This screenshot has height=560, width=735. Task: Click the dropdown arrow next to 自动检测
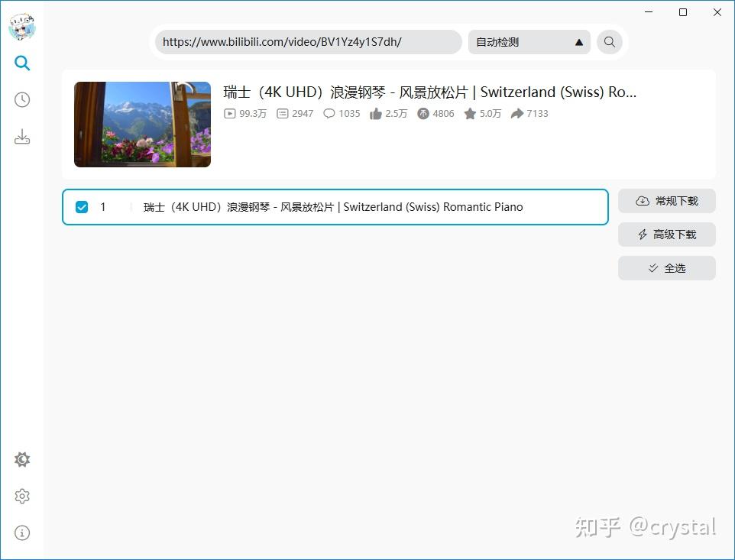pyautogui.click(x=579, y=42)
